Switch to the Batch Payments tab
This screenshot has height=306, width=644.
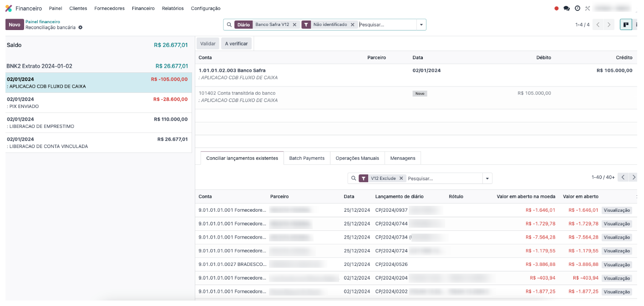coord(307,158)
